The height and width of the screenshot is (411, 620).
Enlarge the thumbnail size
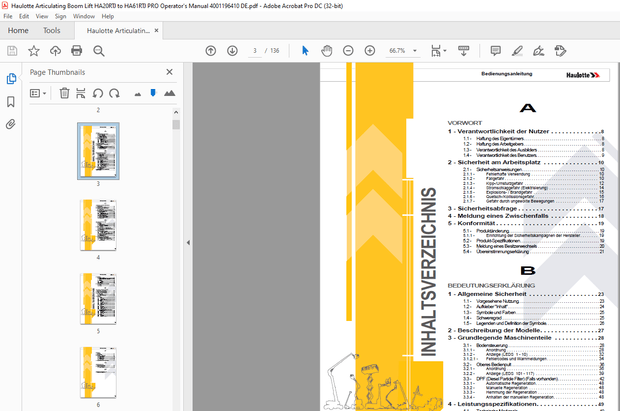click(x=170, y=93)
